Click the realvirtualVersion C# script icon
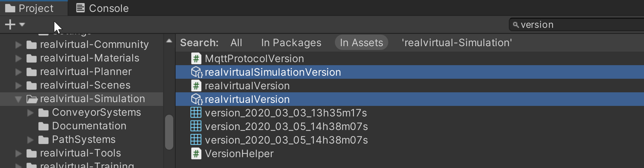 196,86
